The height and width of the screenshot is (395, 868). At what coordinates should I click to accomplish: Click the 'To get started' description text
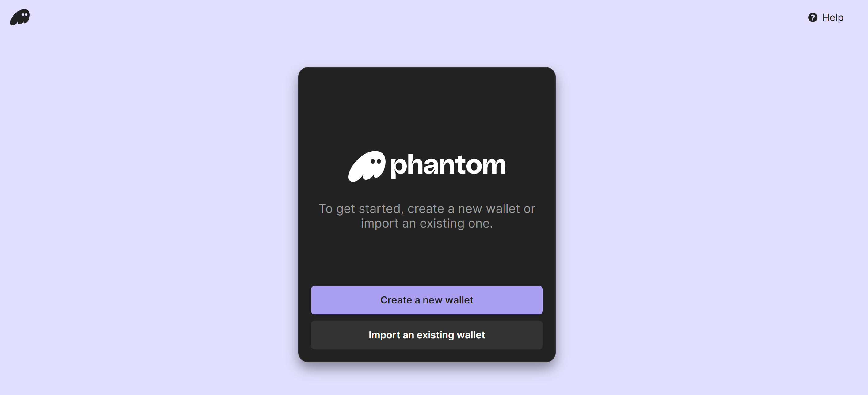pos(427,216)
